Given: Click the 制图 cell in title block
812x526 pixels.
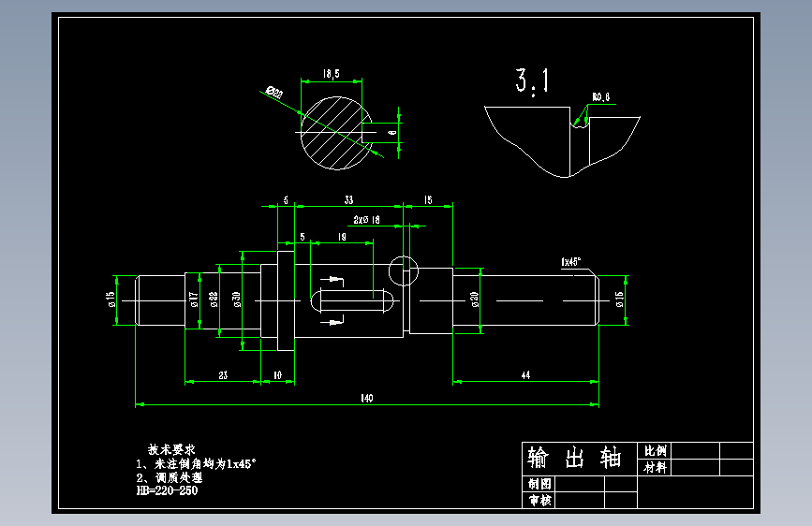Looking at the screenshot, I should [539, 484].
